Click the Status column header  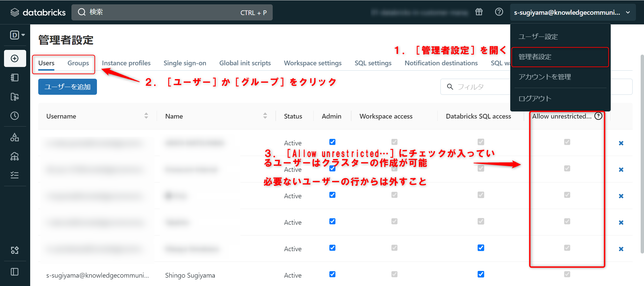[x=293, y=116]
